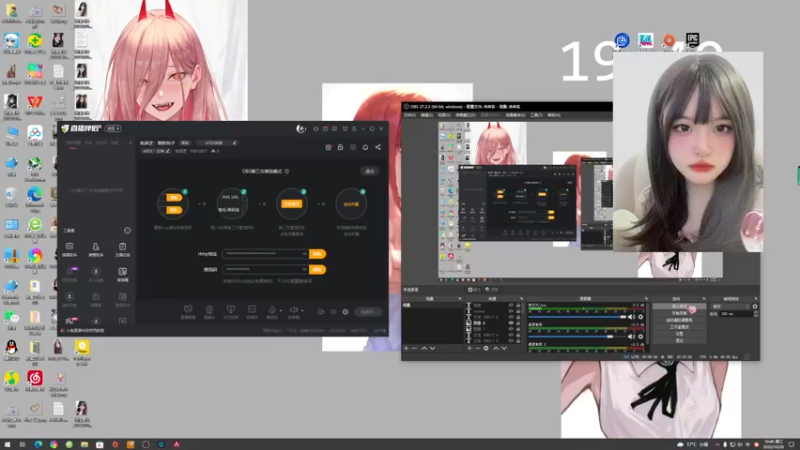
Task: Click the first channel volume slider in OBS mixer
Action: 578,317
